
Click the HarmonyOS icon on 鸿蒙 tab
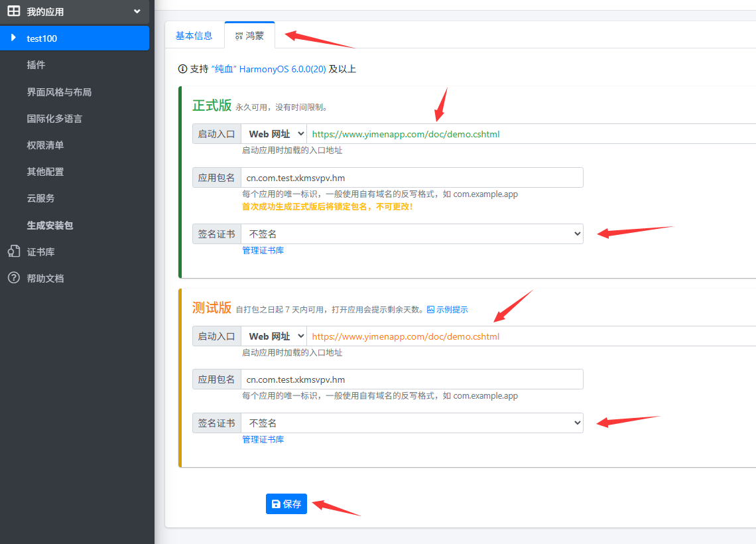[x=239, y=36]
